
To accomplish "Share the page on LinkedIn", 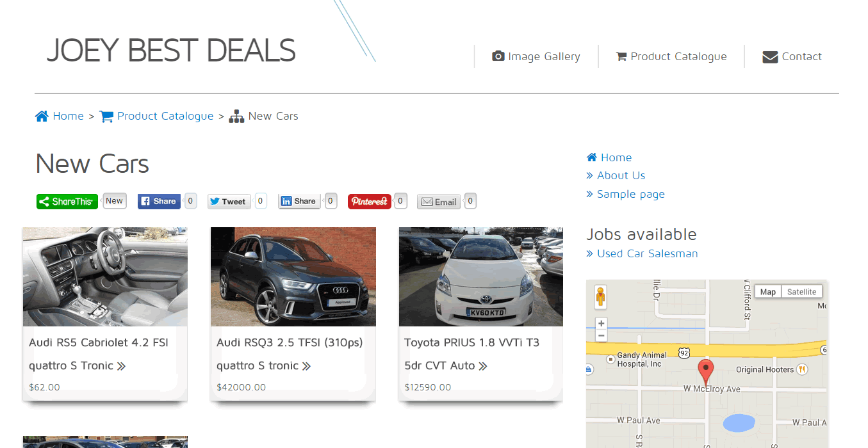I will (299, 201).
